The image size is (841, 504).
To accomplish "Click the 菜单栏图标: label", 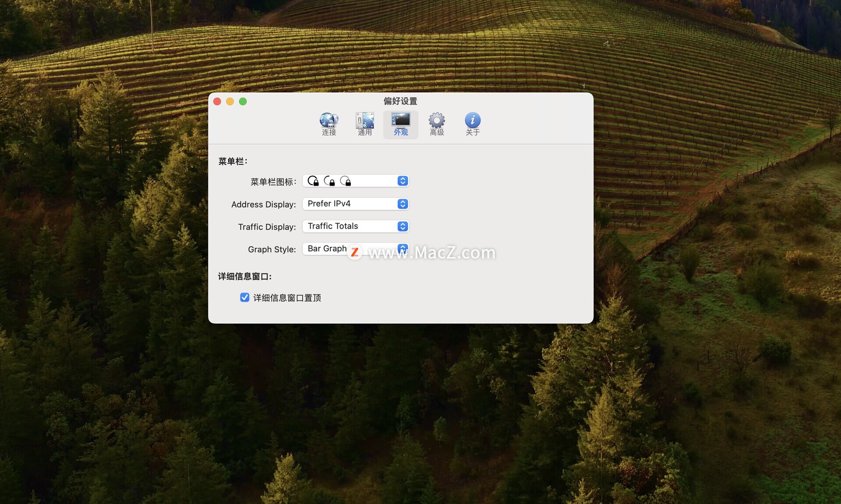I will (273, 182).
